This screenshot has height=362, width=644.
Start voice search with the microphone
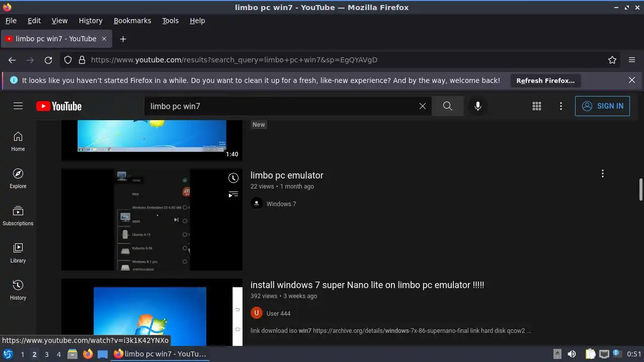click(x=478, y=106)
